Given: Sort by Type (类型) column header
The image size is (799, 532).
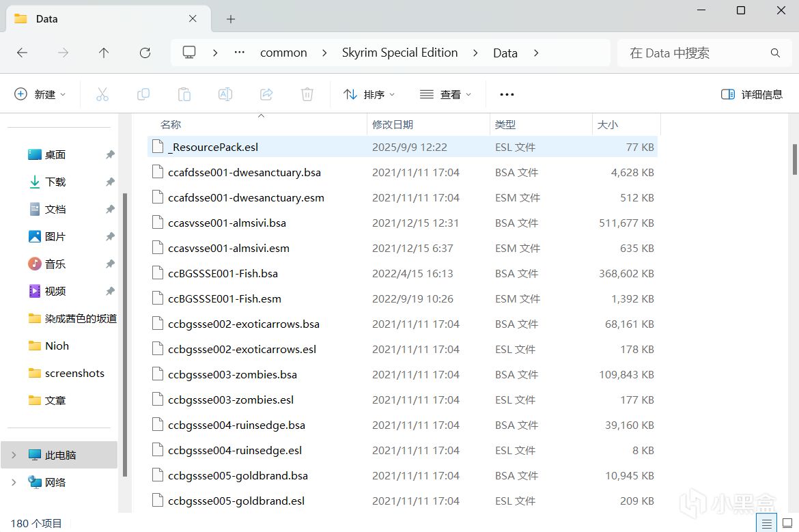Looking at the screenshot, I should (541, 124).
